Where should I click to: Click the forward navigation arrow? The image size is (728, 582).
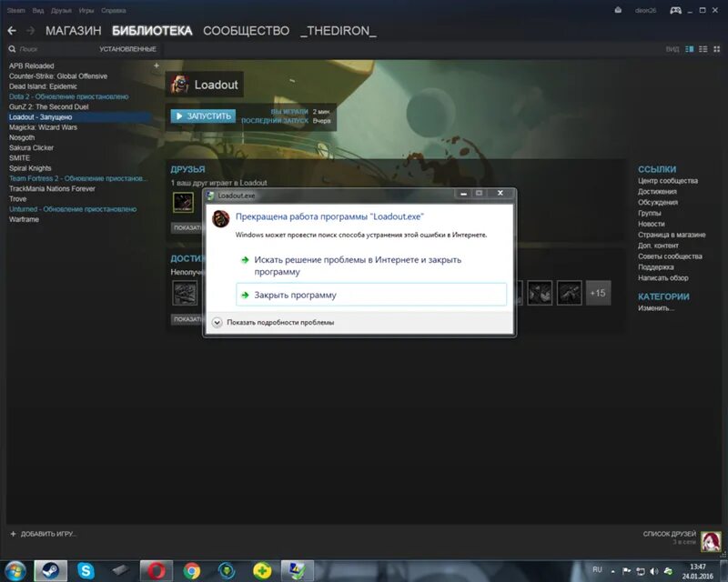[x=31, y=31]
